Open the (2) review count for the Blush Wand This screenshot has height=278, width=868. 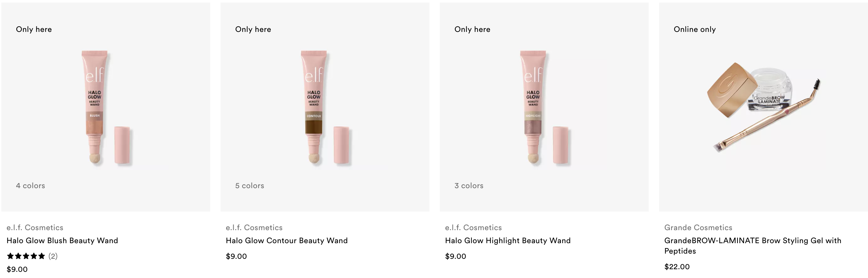point(53,256)
